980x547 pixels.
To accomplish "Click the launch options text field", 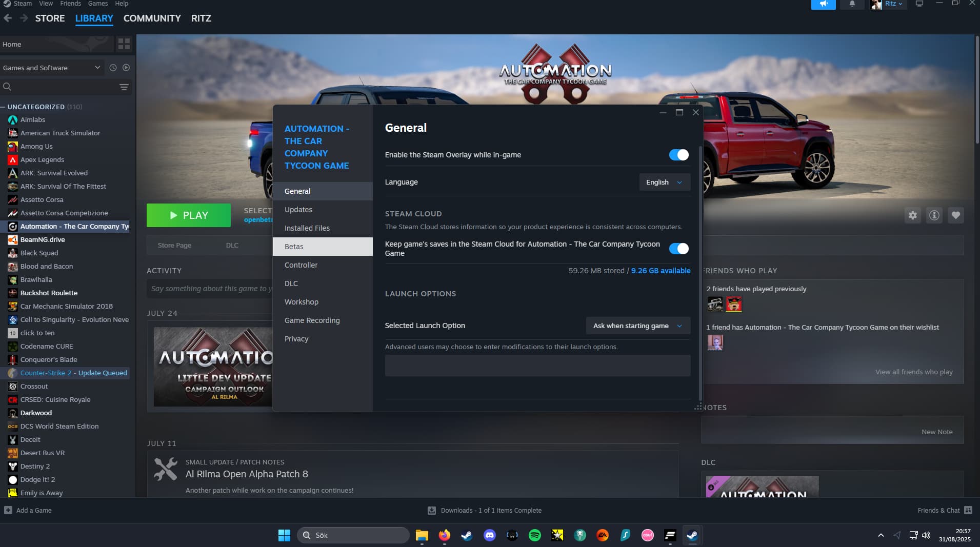I will [x=537, y=366].
